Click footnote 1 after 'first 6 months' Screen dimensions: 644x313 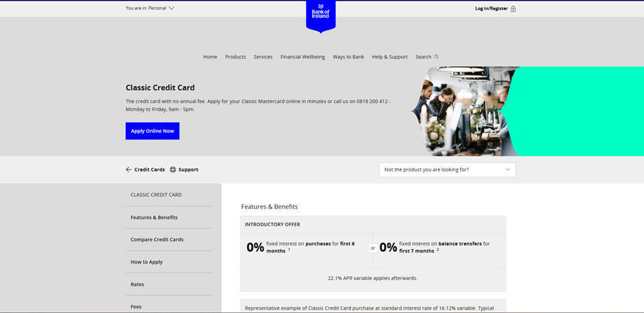pos(289,250)
